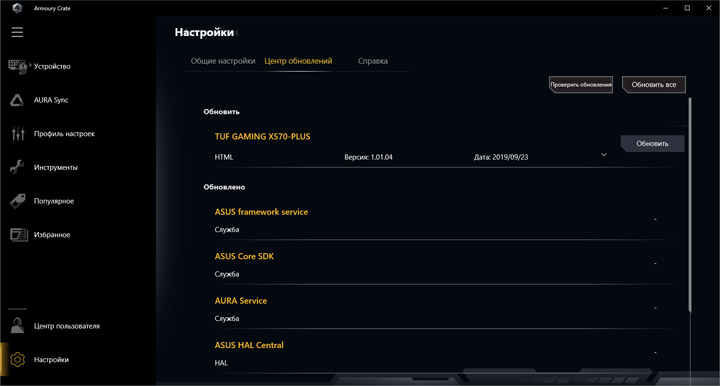Click the Обновлено section header
Viewport: 720px width, 386px height.
click(x=224, y=187)
